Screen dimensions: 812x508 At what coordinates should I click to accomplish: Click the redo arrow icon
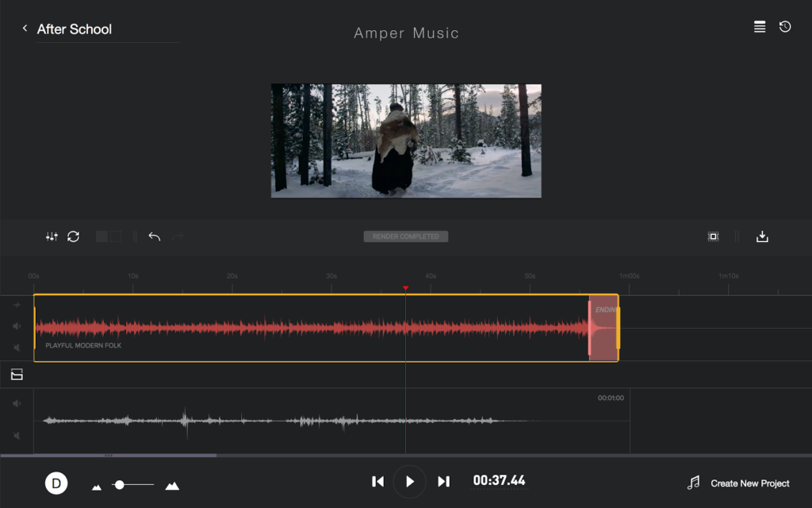pos(177,236)
